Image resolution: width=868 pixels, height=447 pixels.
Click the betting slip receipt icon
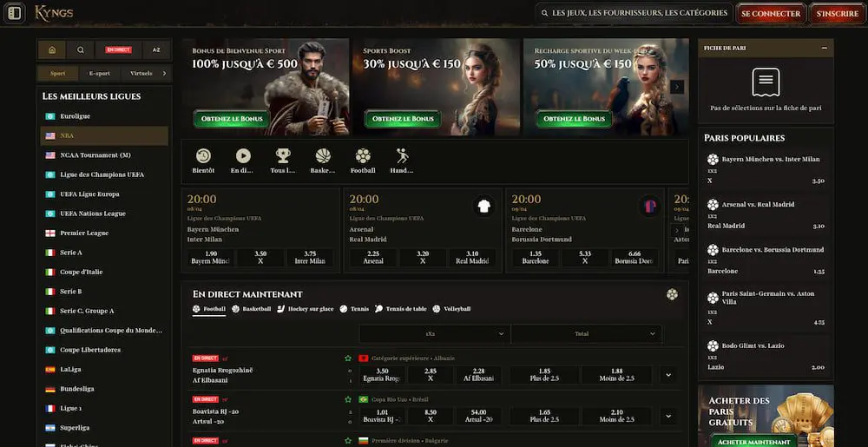pos(766,83)
